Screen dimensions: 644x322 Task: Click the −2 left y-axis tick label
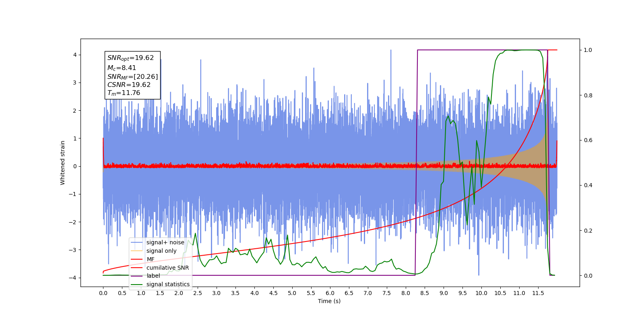point(73,222)
